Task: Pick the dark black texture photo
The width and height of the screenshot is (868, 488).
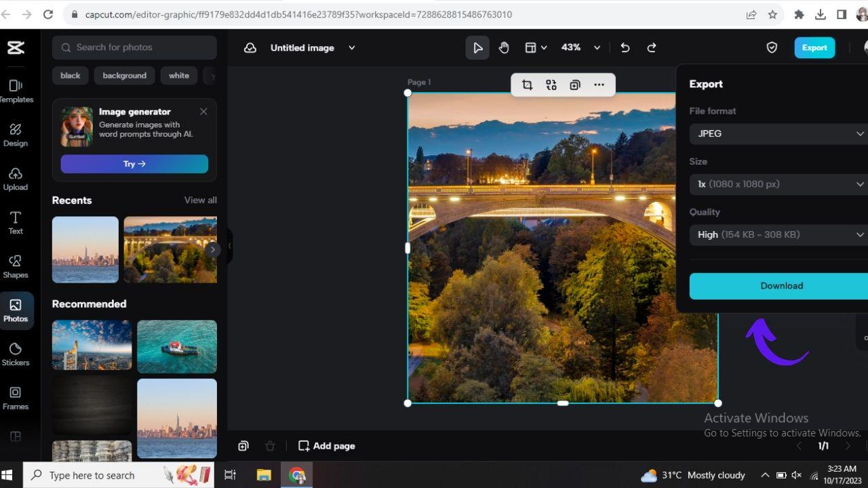Action: [92, 405]
